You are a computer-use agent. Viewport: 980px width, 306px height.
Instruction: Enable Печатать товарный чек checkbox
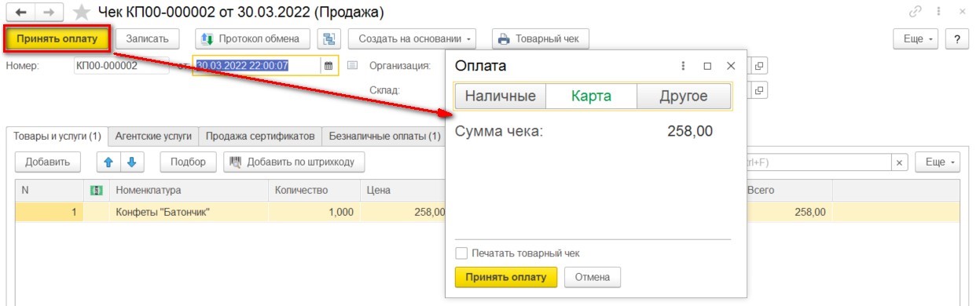(x=461, y=253)
